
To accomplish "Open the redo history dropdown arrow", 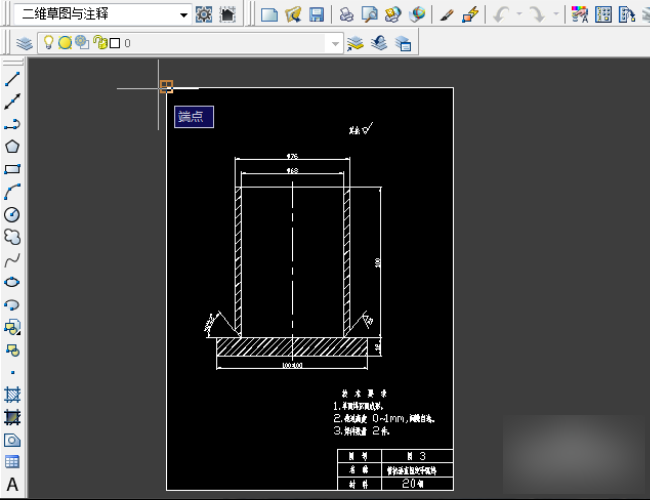I will coord(556,14).
